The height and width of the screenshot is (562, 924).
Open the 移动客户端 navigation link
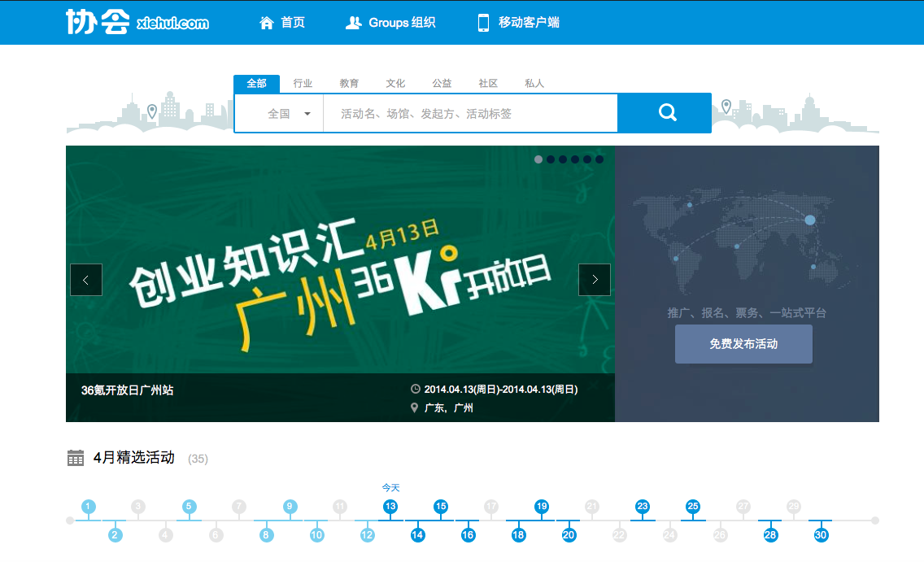529,23
